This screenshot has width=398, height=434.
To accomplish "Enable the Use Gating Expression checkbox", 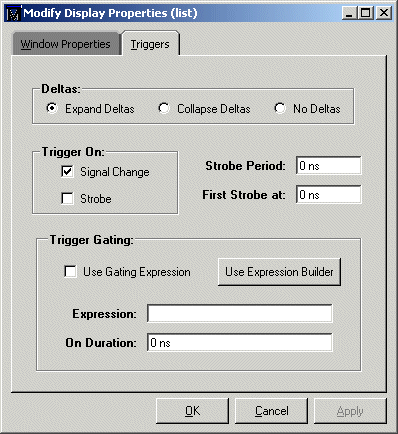I will [70, 271].
